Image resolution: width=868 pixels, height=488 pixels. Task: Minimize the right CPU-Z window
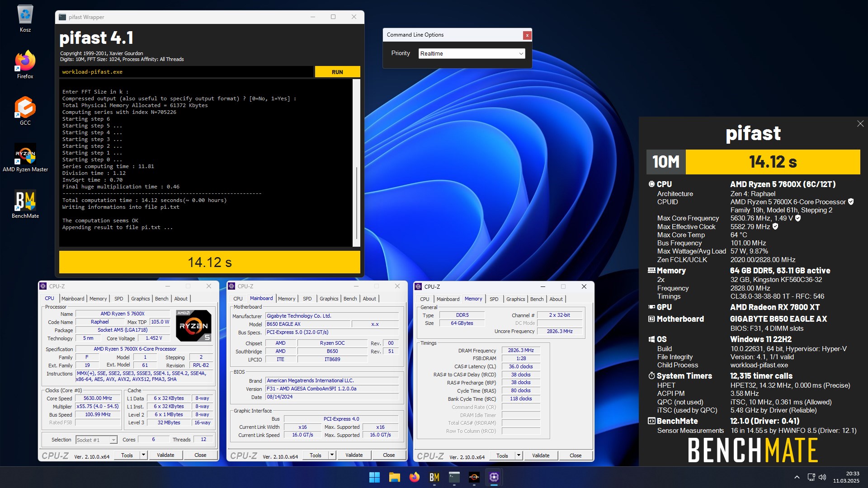point(543,286)
